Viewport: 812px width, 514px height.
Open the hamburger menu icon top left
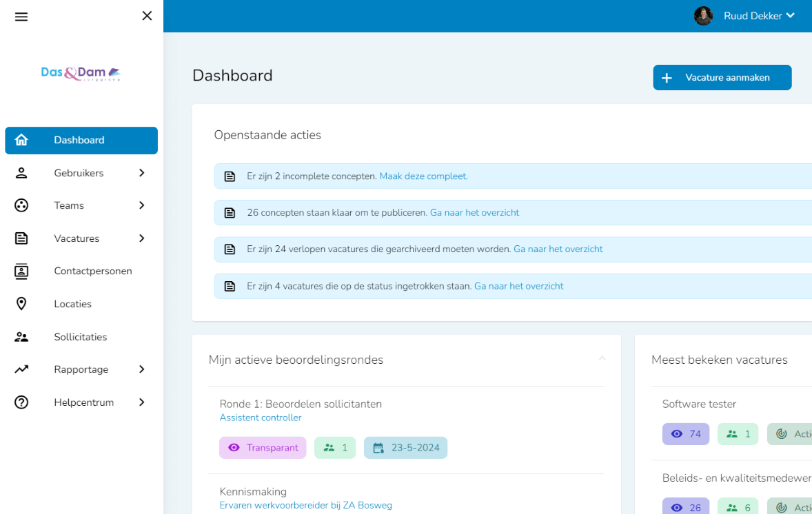(21, 16)
